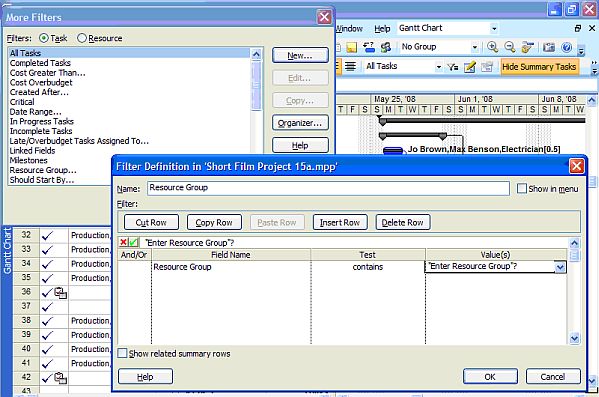Click the Task Notes yellow icon

(351, 47)
